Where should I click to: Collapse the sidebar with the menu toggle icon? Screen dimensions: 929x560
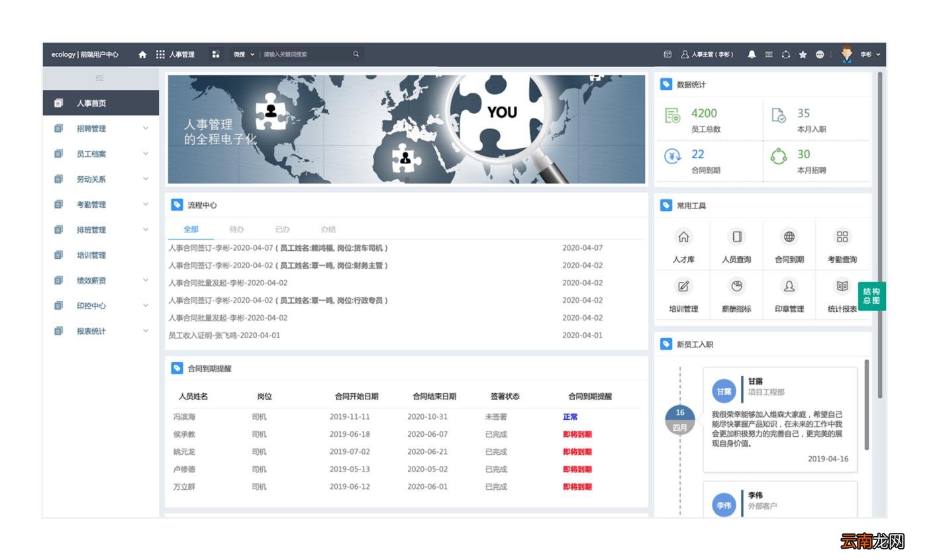coord(100,78)
